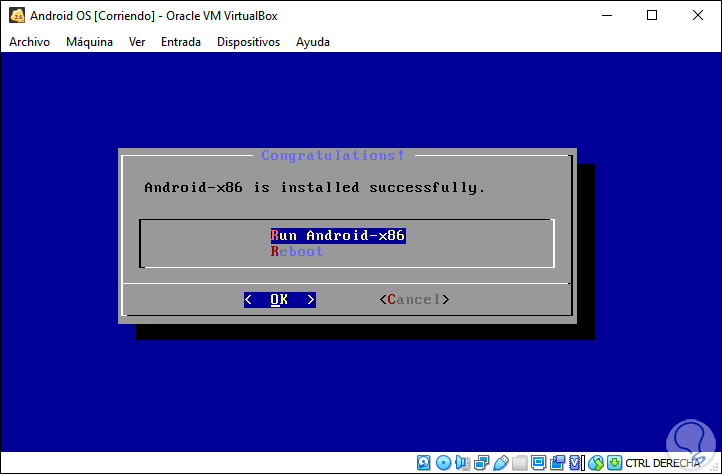This screenshot has width=722, height=474.
Task: Click the mouse integration globe icon
Action: [596, 462]
